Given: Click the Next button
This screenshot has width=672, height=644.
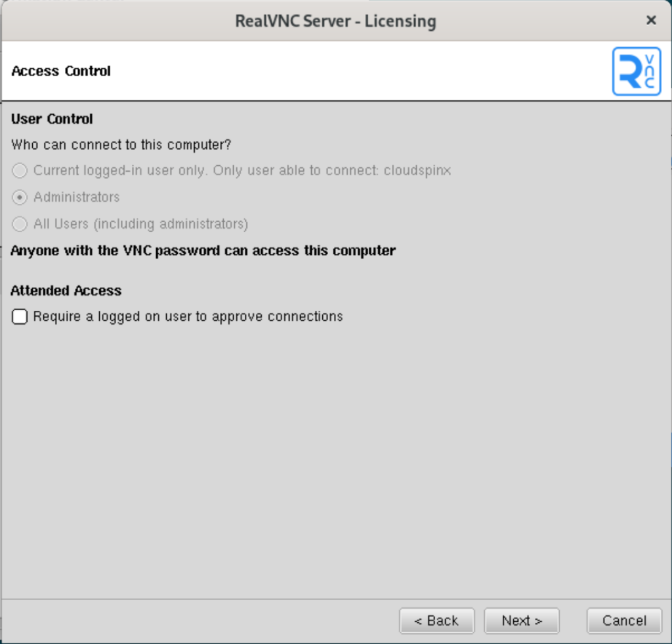Looking at the screenshot, I should pyautogui.click(x=521, y=620).
